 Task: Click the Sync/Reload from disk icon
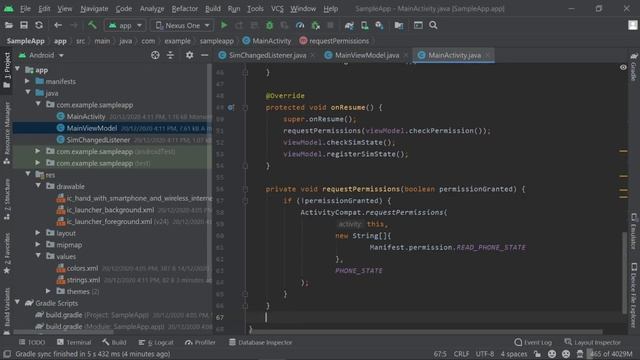[x=39, y=25]
